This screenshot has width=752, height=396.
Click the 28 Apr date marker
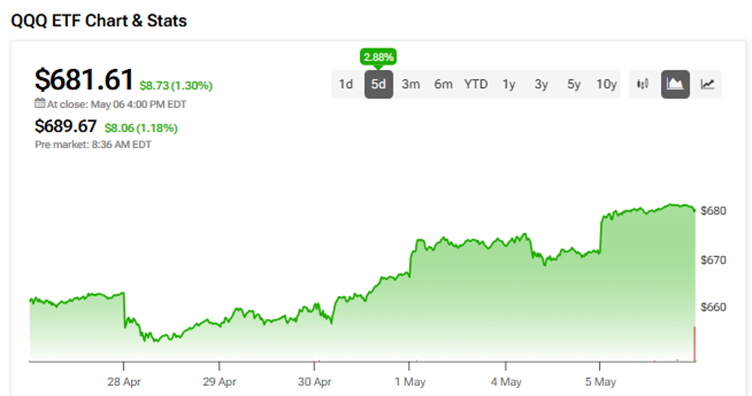pos(124,382)
